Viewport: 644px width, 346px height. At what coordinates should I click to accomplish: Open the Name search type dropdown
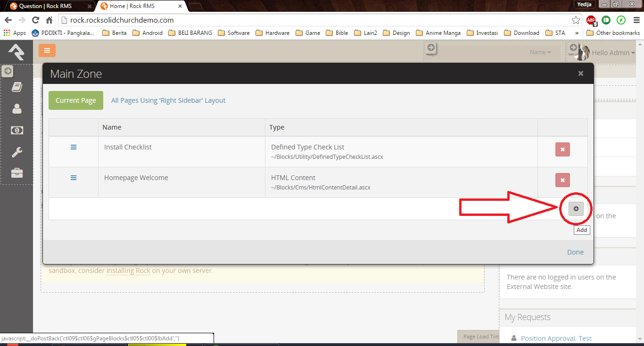click(x=540, y=52)
